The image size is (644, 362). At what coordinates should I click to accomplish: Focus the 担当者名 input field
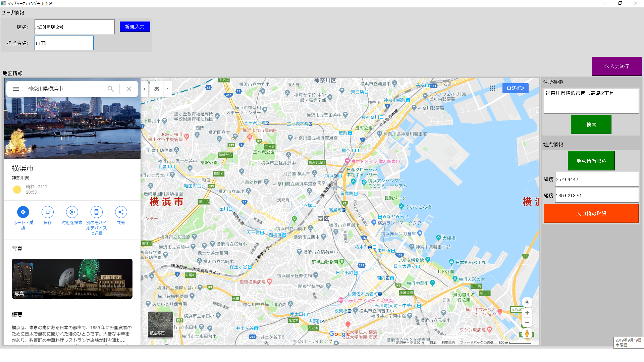click(64, 43)
